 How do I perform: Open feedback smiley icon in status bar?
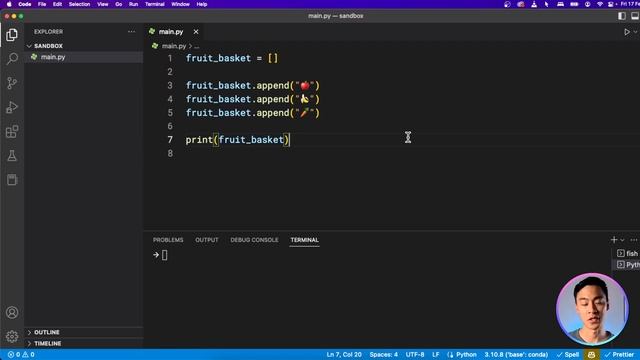point(591,355)
